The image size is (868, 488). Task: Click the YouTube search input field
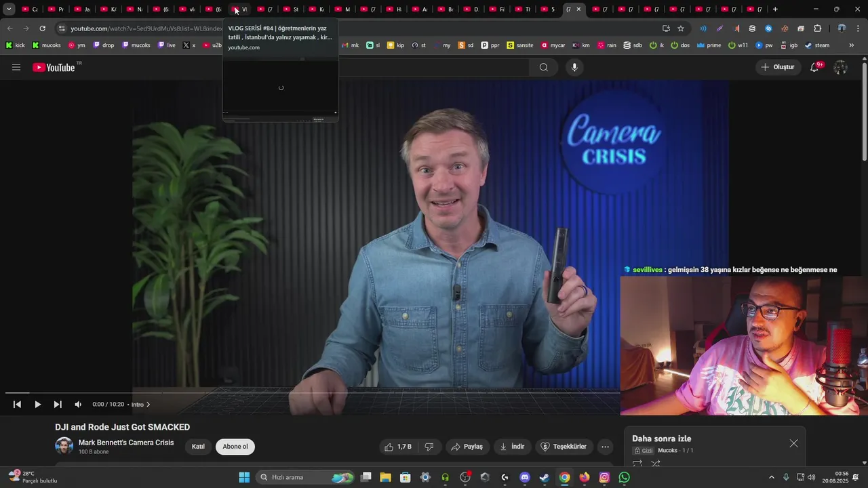coord(434,67)
